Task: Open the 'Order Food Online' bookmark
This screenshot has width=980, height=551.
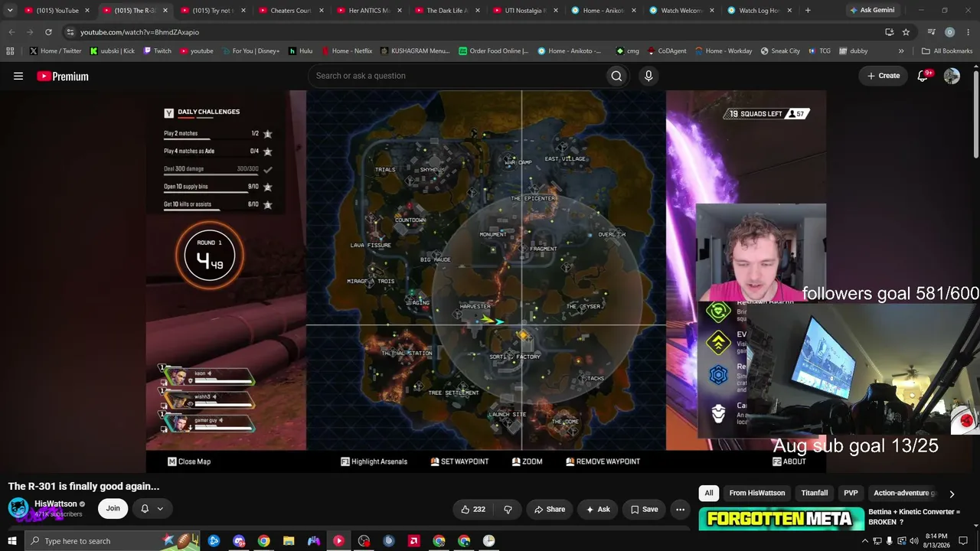Action: [x=493, y=51]
